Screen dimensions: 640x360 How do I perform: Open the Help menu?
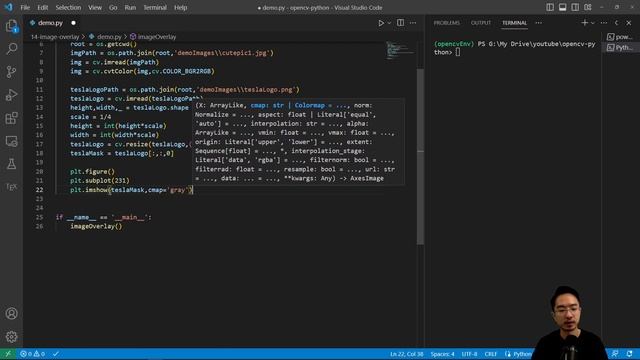[x=180, y=7]
